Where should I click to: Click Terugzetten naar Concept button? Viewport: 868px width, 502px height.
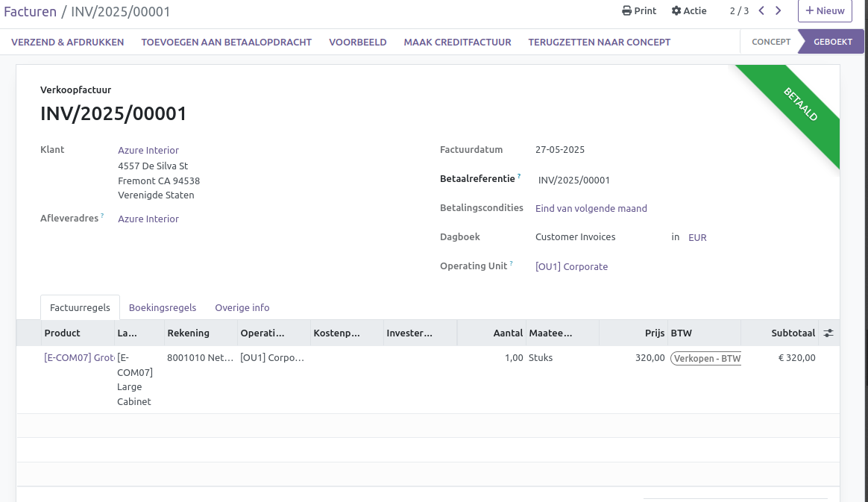click(599, 43)
